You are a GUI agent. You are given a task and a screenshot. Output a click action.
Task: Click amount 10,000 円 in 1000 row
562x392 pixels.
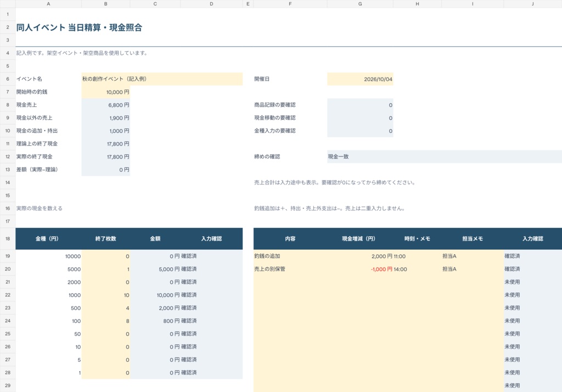[155, 295]
